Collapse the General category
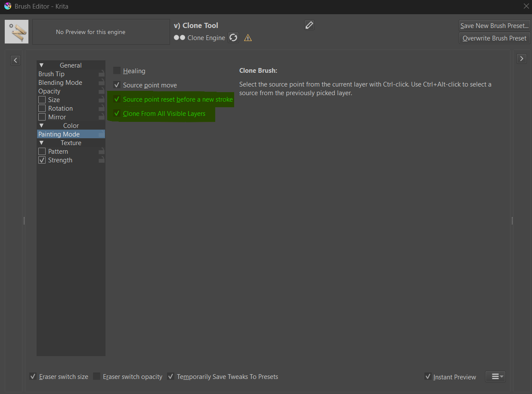 pos(42,65)
